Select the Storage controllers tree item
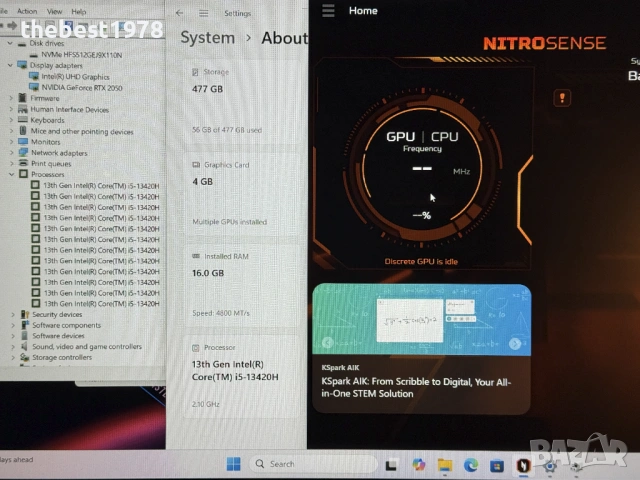Screen dimensions: 640x480 62,357
